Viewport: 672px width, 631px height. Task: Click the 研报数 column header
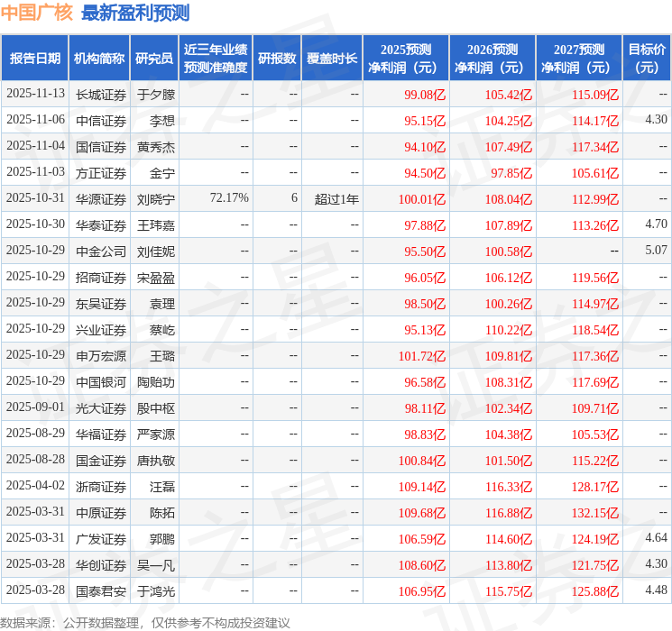(x=277, y=59)
